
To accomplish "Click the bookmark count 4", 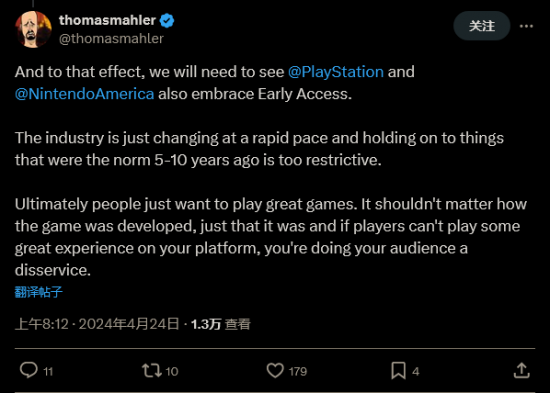I will point(416,372).
